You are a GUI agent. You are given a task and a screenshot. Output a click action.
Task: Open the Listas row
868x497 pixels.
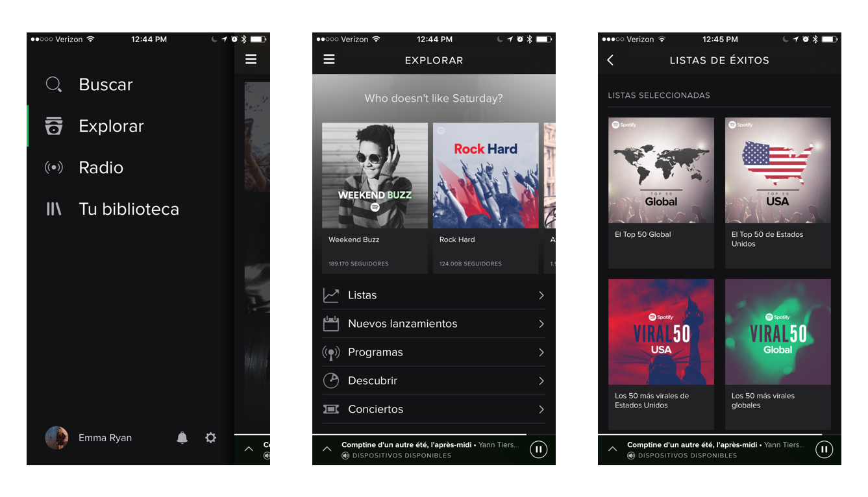tap(434, 295)
